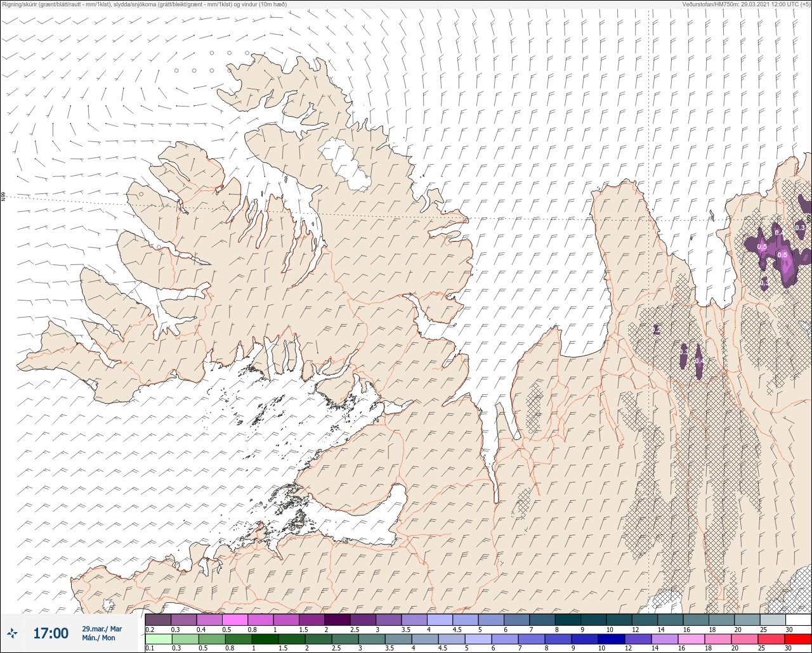The height and width of the screenshot is (653, 812).
Task: Pick the dark teal 8 swatch, upper legend
Action: pyautogui.click(x=567, y=619)
